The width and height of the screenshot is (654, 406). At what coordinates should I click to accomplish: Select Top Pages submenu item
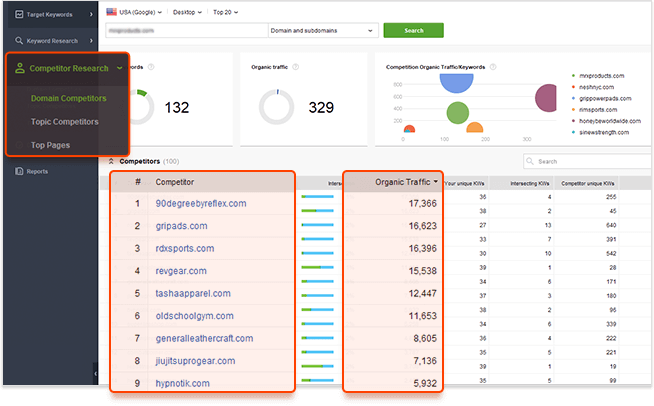click(50, 145)
